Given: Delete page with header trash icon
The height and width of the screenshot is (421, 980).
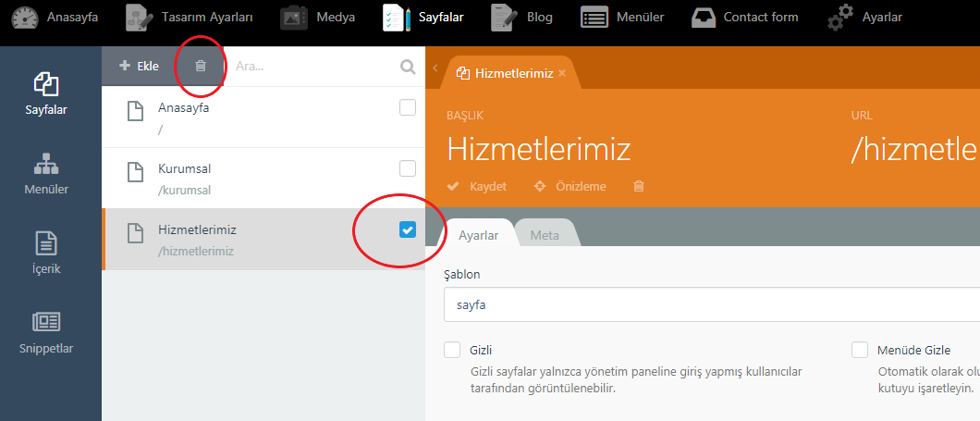Looking at the screenshot, I should [x=638, y=186].
